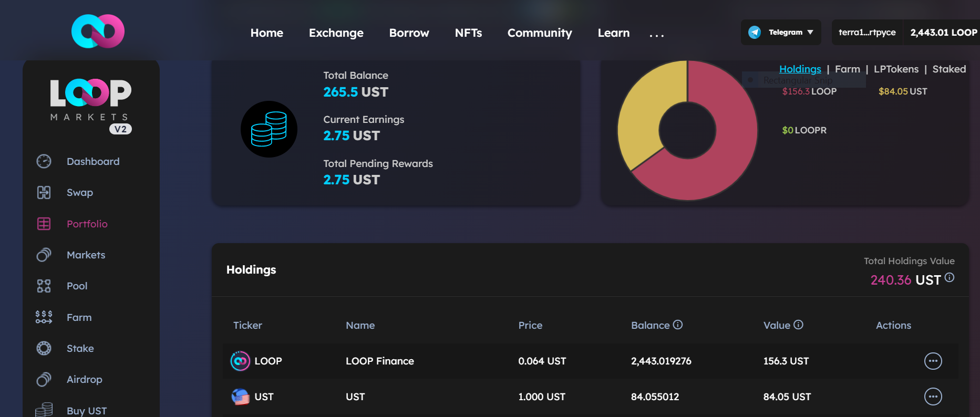Navigate to Pool in the sidebar

point(77,286)
